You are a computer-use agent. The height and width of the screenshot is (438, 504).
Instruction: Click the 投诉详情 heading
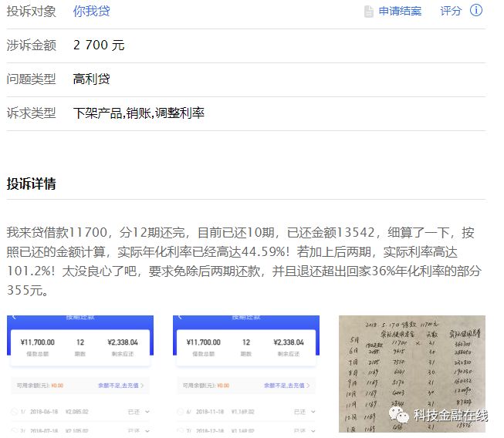tap(31, 184)
